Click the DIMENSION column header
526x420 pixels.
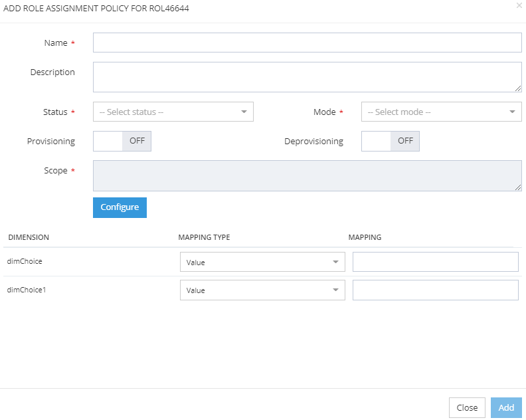point(29,237)
